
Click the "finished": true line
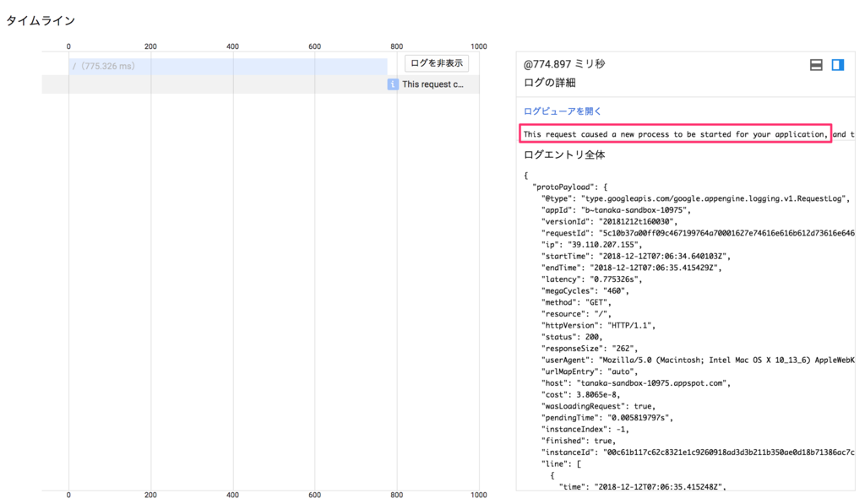(x=578, y=442)
